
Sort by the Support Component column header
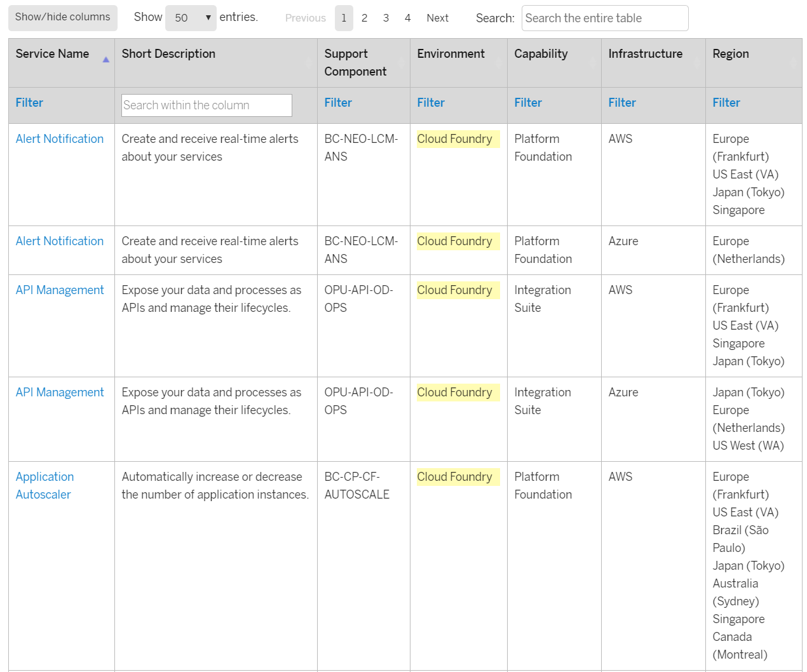(363, 63)
